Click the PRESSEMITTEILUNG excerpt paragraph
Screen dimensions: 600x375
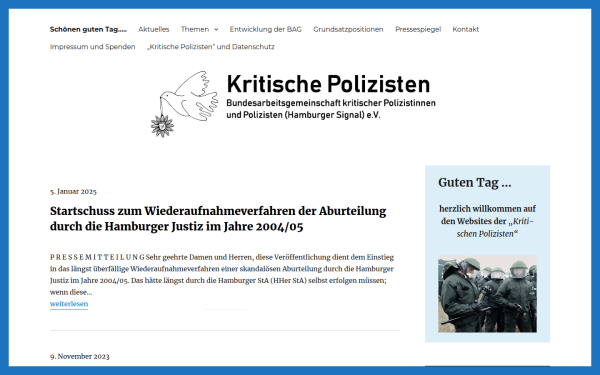(222, 274)
